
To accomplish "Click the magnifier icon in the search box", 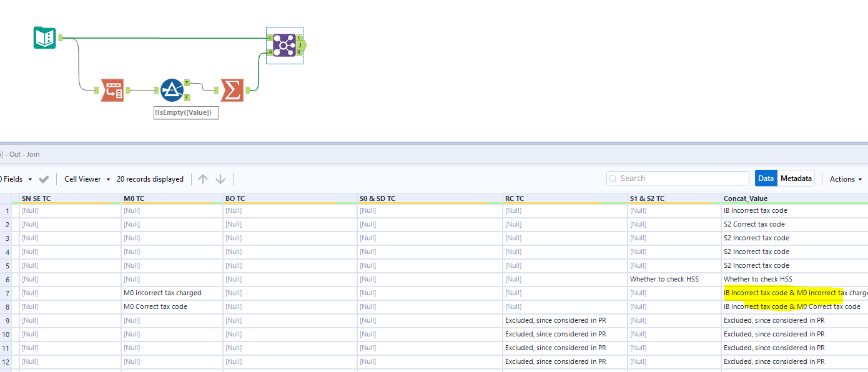I will click(x=613, y=178).
